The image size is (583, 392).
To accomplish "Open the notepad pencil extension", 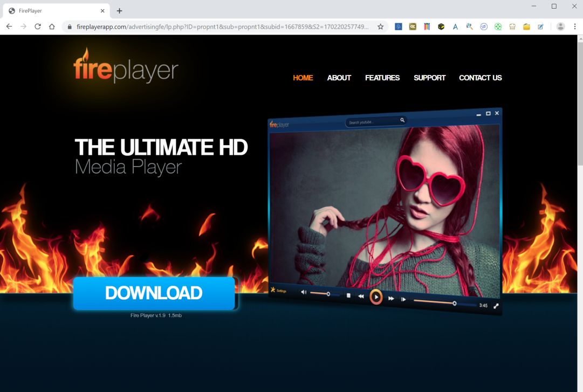I will [x=540, y=27].
